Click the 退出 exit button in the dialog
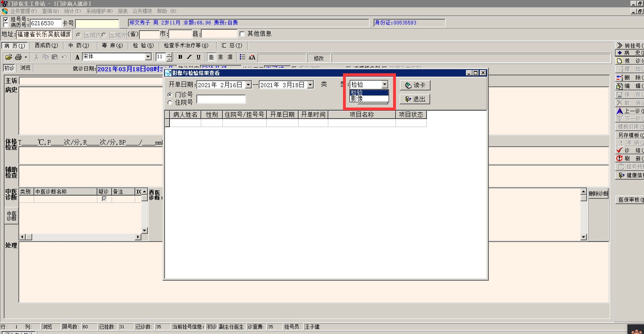Viewport: 644px width, 334px height. 415,99
